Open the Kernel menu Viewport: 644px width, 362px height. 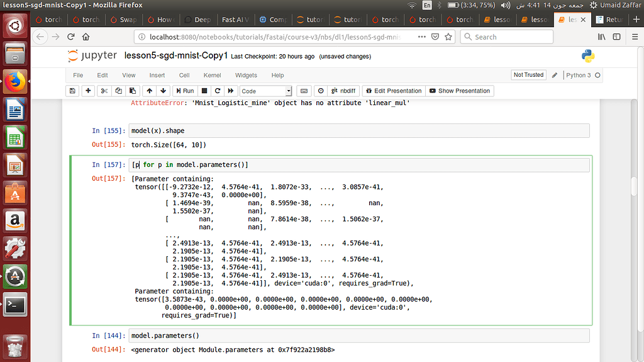pos(212,75)
